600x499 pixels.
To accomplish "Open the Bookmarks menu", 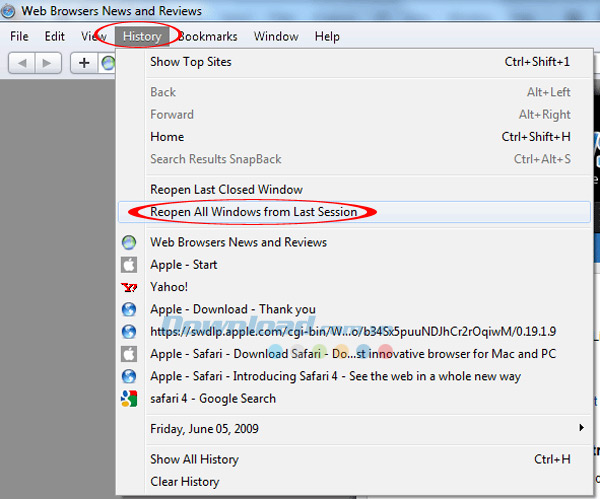I will tap(208, 36).
